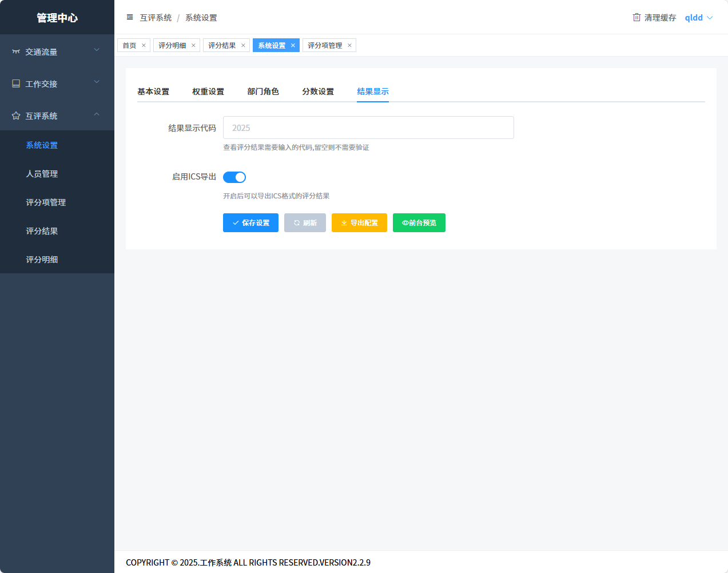Click the green 前台预览 button

click(x=419, y=223)
